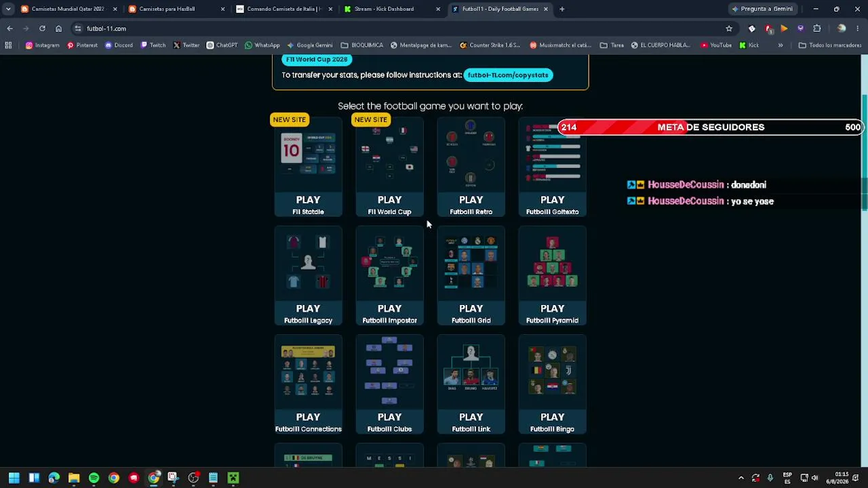
Task: Open the EL CUERPO HABLA bookmark
Action: click(660, 45)
